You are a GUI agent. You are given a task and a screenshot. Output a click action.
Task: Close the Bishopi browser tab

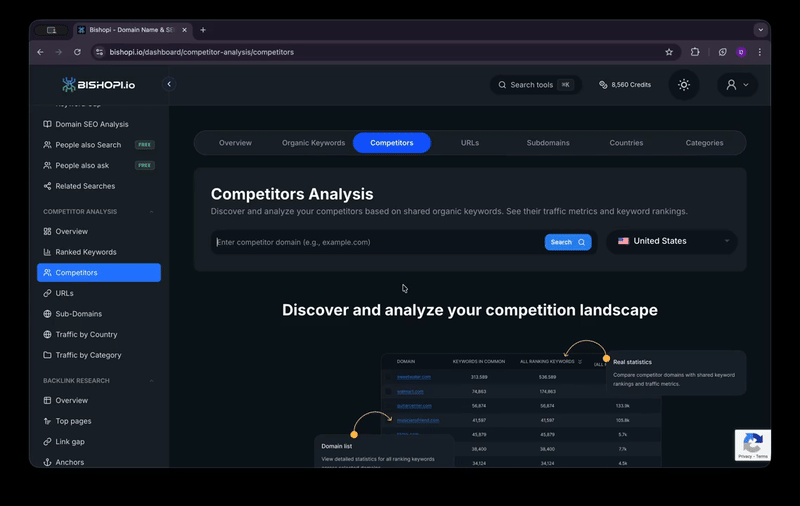pyautogui.click(x=184, y=30)
